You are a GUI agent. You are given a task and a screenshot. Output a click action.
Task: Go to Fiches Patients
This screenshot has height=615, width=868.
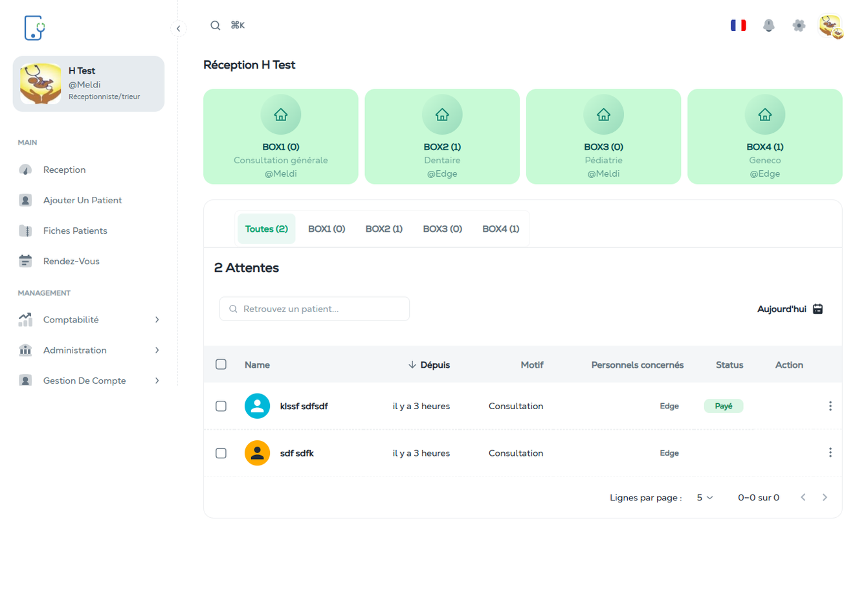[89, 230]
